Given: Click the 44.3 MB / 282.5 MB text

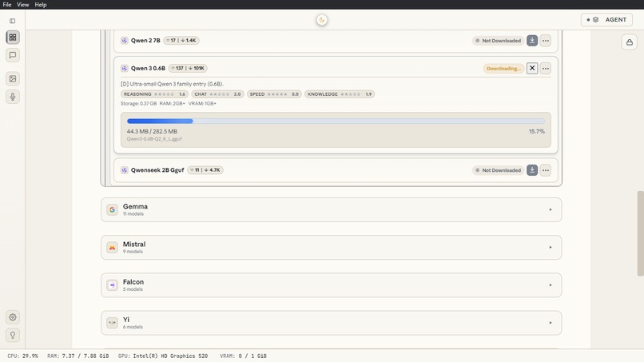Looking at the screenshot, I should click(x=152, y=132).
